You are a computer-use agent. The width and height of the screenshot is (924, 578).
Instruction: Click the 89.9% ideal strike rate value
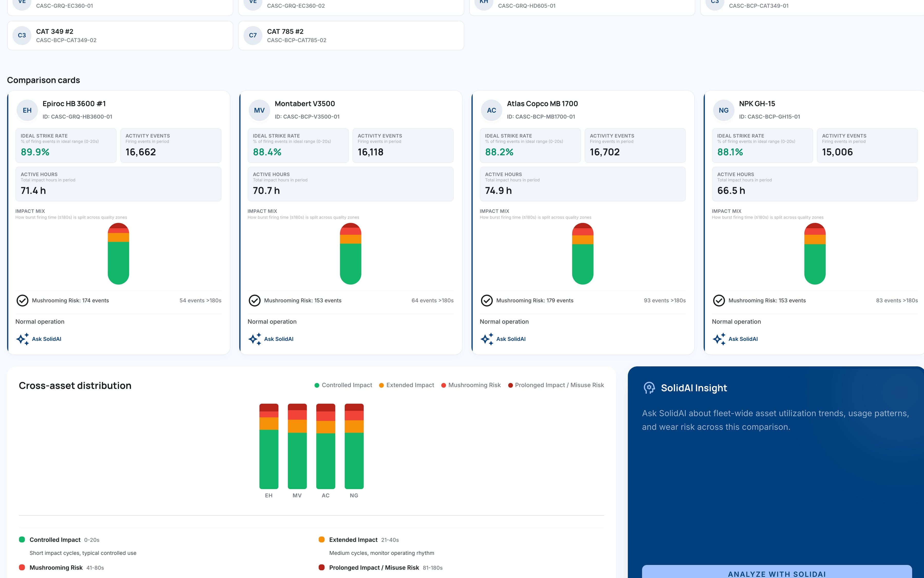35,152
